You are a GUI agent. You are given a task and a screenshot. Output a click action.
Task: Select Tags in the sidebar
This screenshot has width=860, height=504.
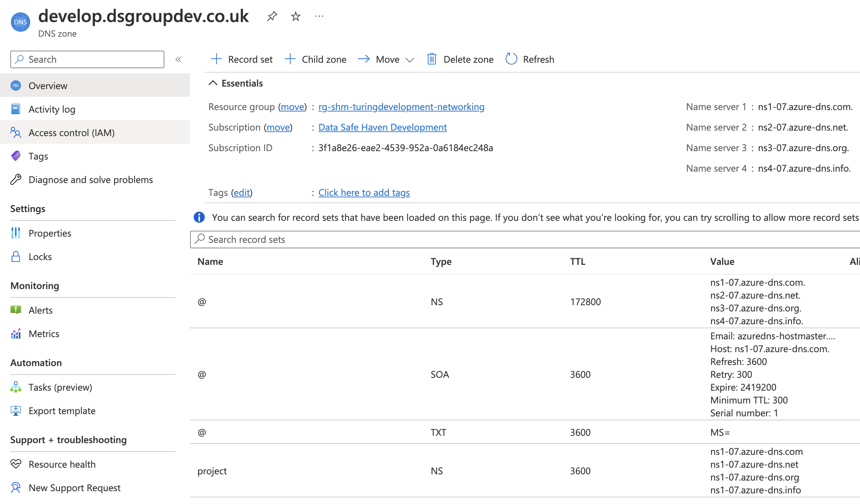click(38, 156)
